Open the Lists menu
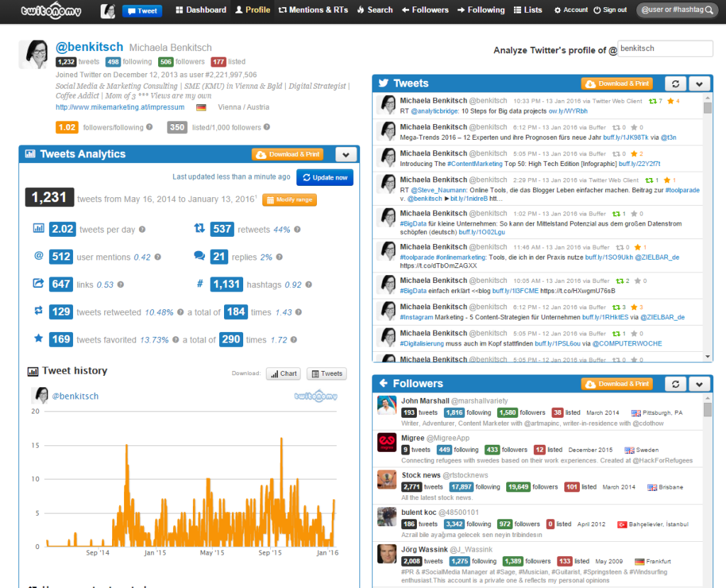 point(527,10)
